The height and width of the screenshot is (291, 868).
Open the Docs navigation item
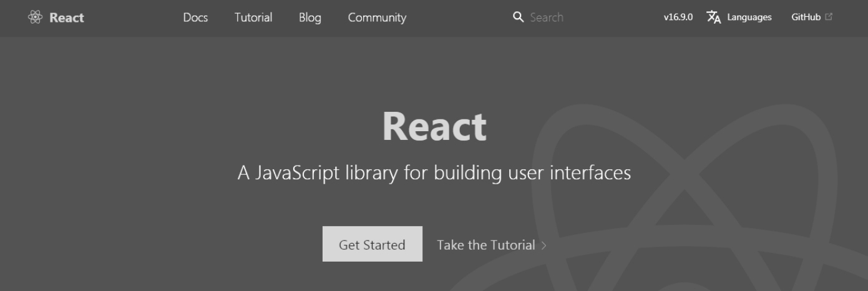[195, 17]
